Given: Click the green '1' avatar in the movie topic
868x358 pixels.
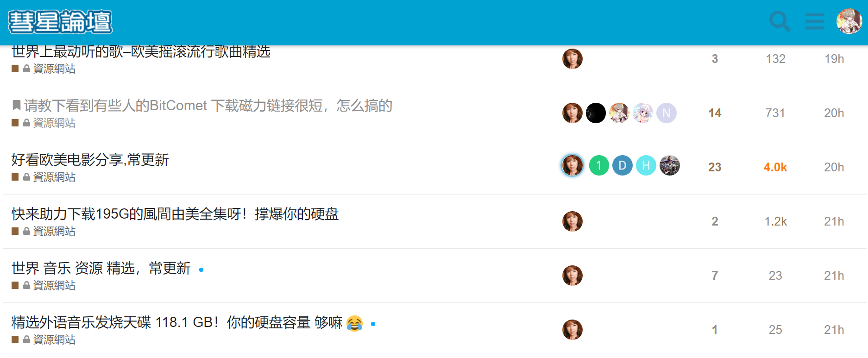Looking at the screenshot, I should (599, 165).
